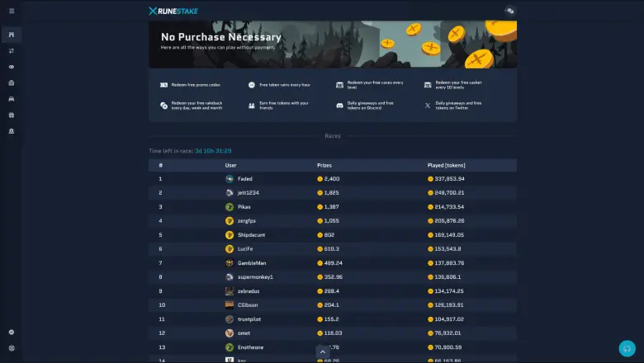Select user GambleMan in leaderboard
This screenshot has height=363, width=644.
tap(252, 263)
